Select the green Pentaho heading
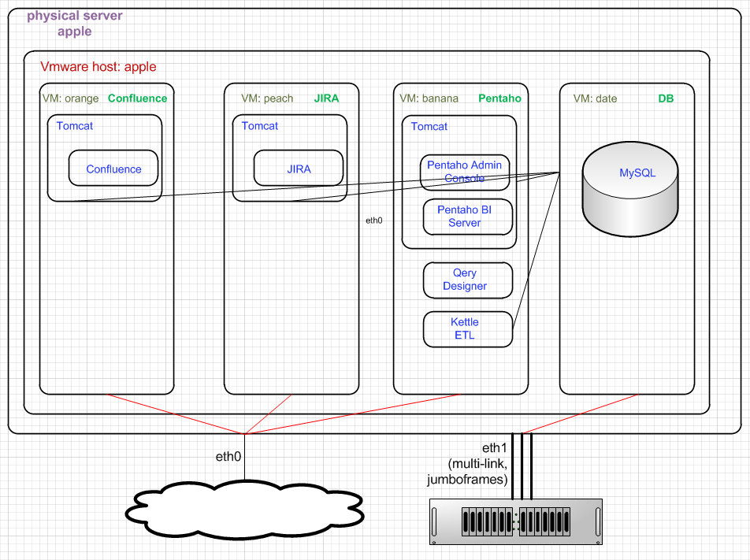This screenshot has height=560, width=750. click(x=499, y=98)
